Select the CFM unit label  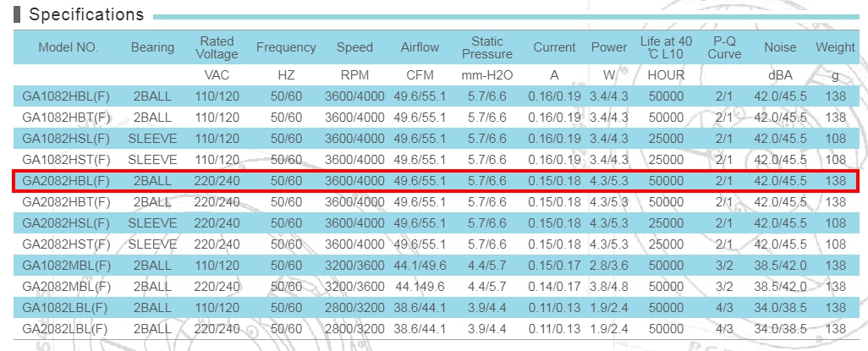tap(420, 74)
